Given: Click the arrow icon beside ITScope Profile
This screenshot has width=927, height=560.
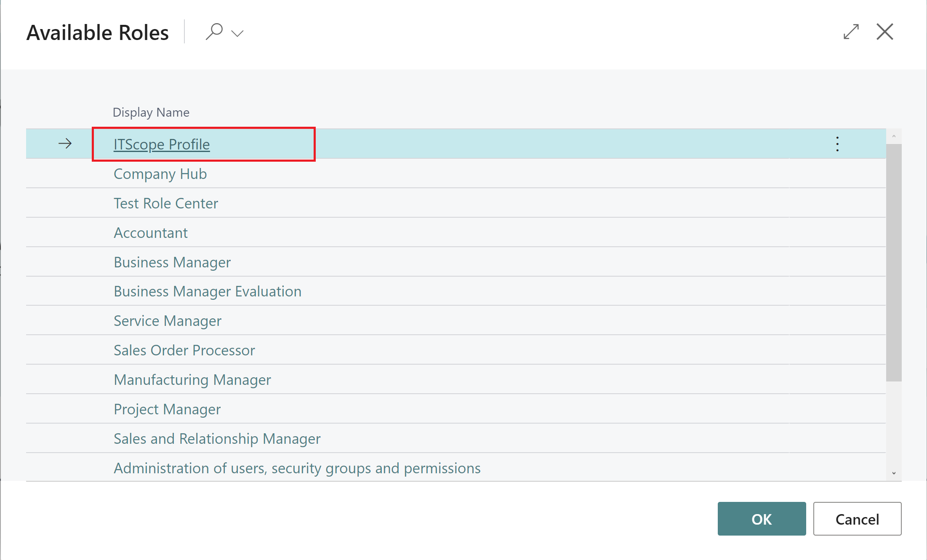Looking at the screenshot, I should [x=65, y=144].
